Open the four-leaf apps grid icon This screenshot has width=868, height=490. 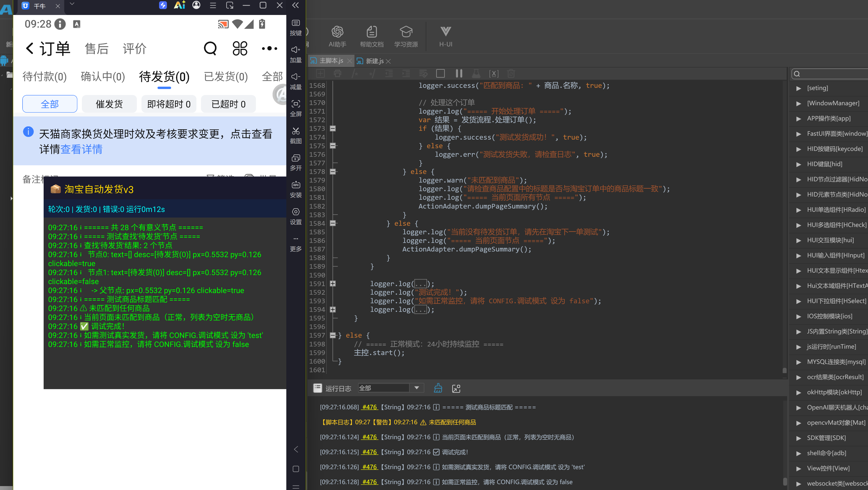pyautogui.click(x=240, y=49)
